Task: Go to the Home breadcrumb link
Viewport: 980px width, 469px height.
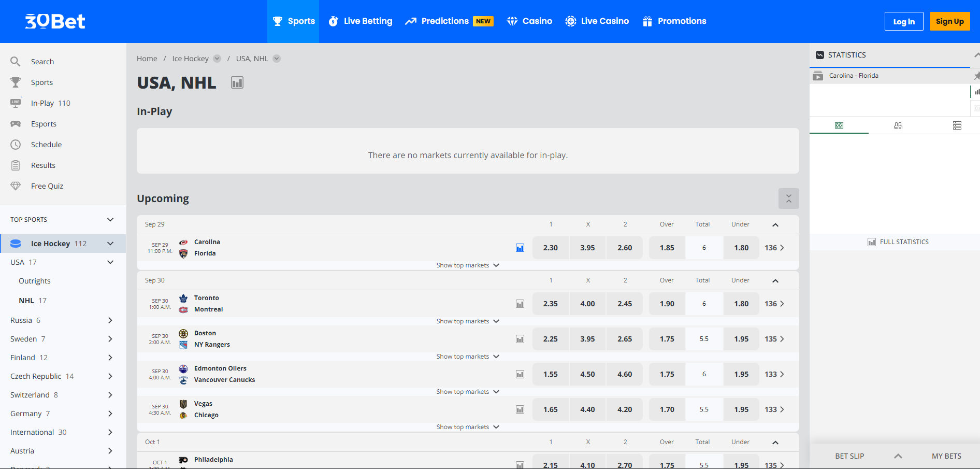Action: (147, 59)
